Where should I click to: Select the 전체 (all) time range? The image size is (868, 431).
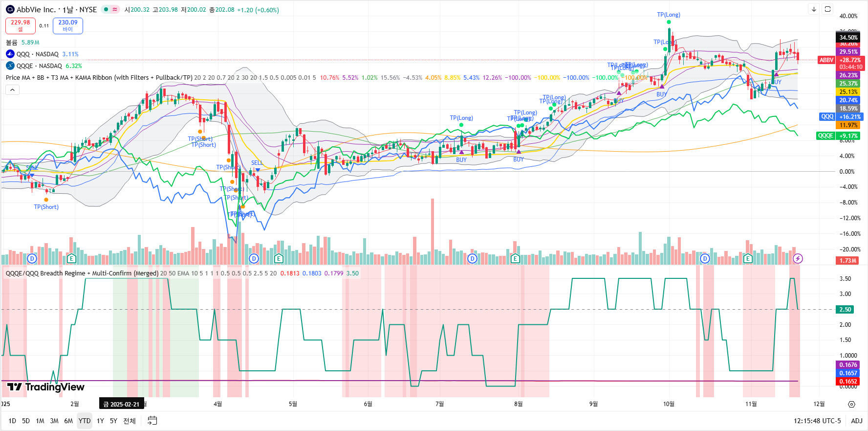[130, 421]
